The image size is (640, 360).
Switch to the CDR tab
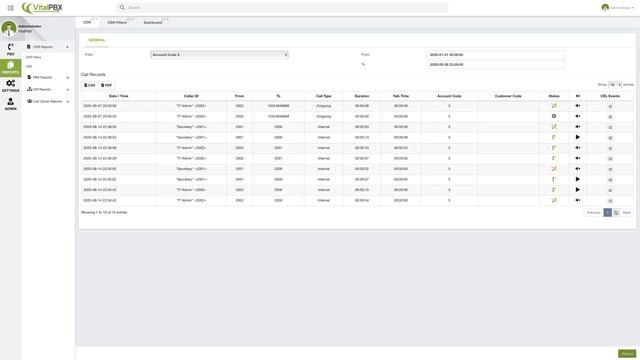click(87, 22)
